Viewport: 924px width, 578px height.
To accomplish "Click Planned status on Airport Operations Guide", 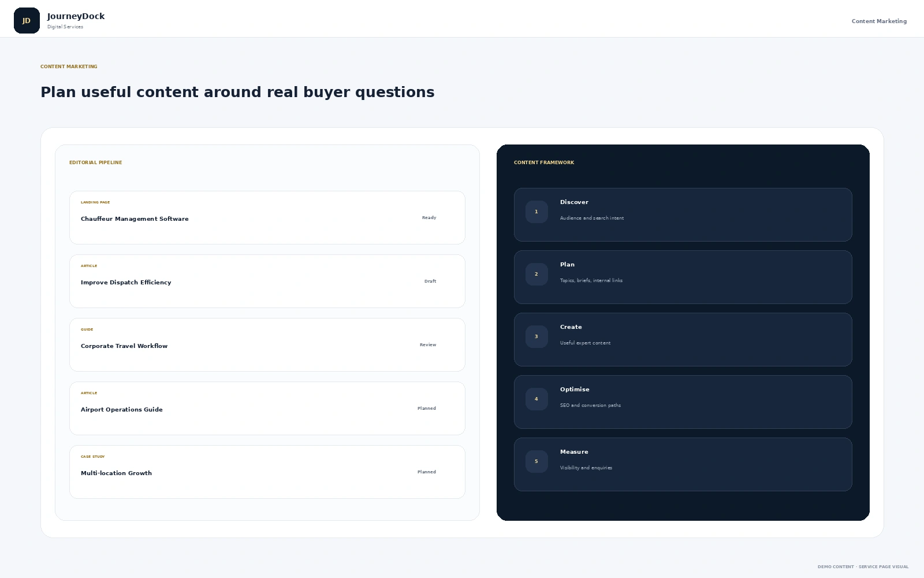I will pyautogui.click(x=427, y=409).
